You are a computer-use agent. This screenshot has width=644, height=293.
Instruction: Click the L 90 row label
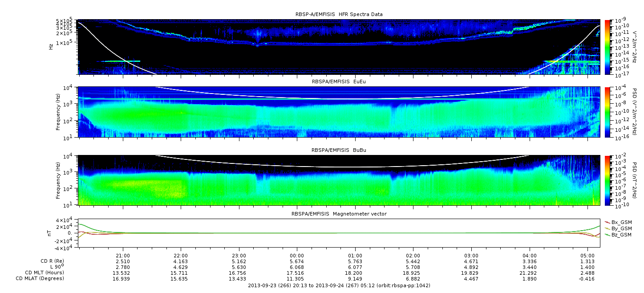click(x=56, y=266)
